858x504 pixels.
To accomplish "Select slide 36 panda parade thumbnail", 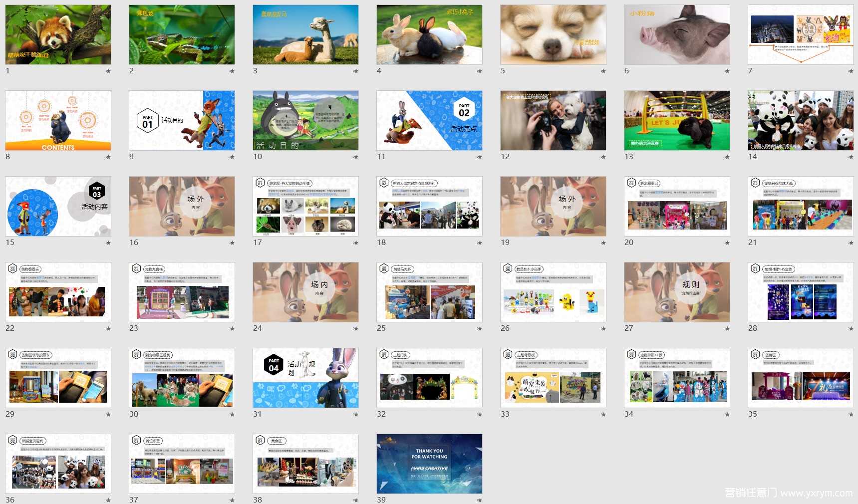I will click(x=58, y=464).
